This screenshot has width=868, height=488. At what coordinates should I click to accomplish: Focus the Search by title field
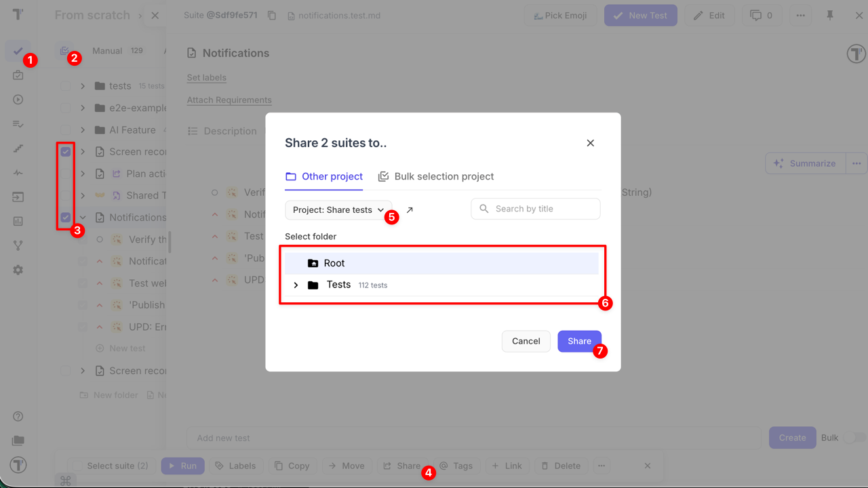pos(536,209)
